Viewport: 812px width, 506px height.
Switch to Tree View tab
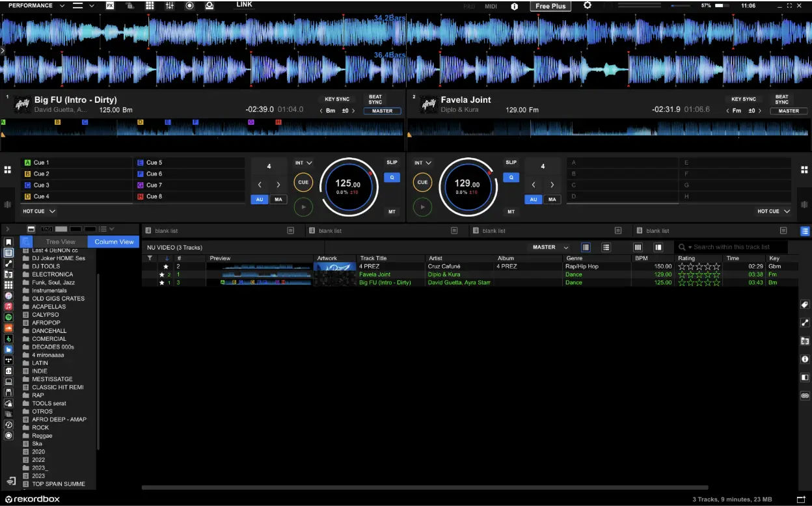pos(60,241)
